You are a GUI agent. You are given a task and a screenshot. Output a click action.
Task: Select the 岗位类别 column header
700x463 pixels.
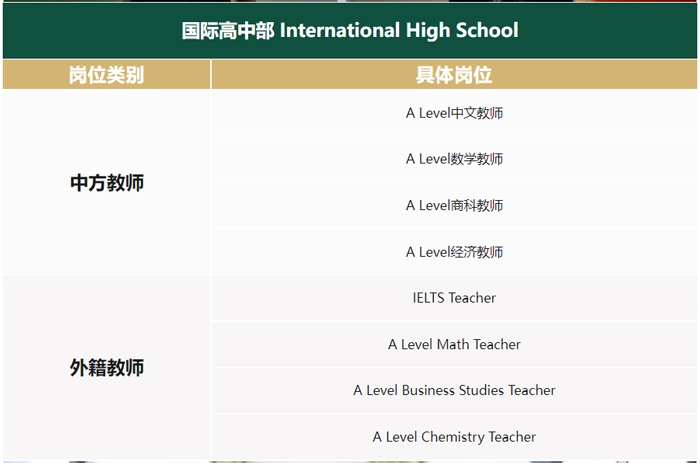coord(106,75)
